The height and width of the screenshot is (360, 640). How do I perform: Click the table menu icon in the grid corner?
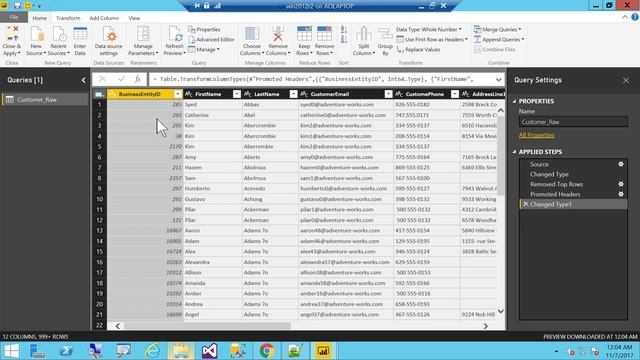99,94
